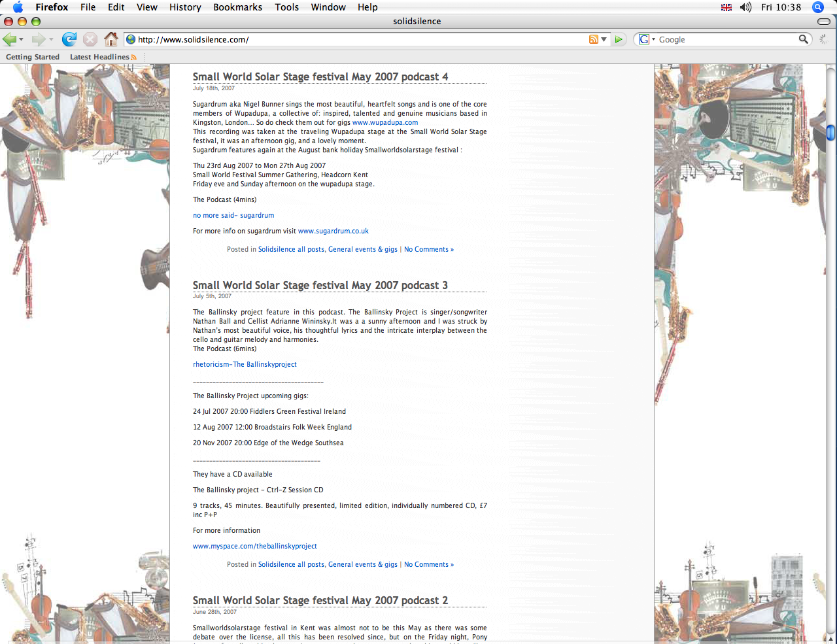Click the volume icon in menu bar

coord(745,7)
